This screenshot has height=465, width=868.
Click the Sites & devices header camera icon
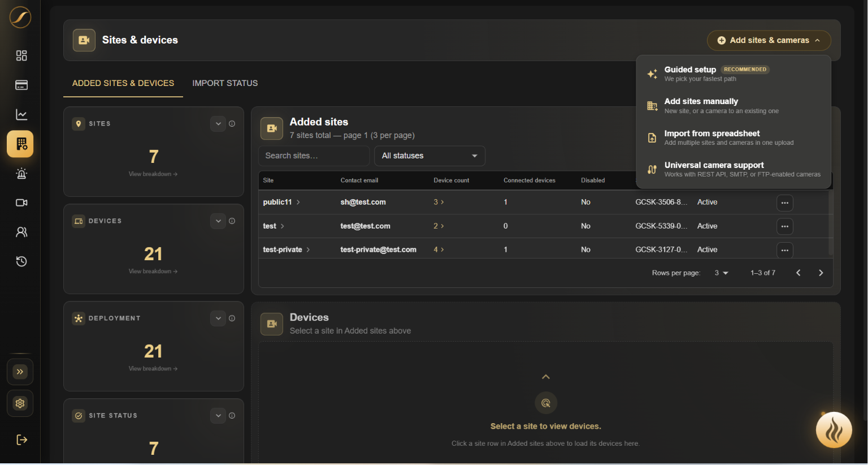click(x=84, y=40)
